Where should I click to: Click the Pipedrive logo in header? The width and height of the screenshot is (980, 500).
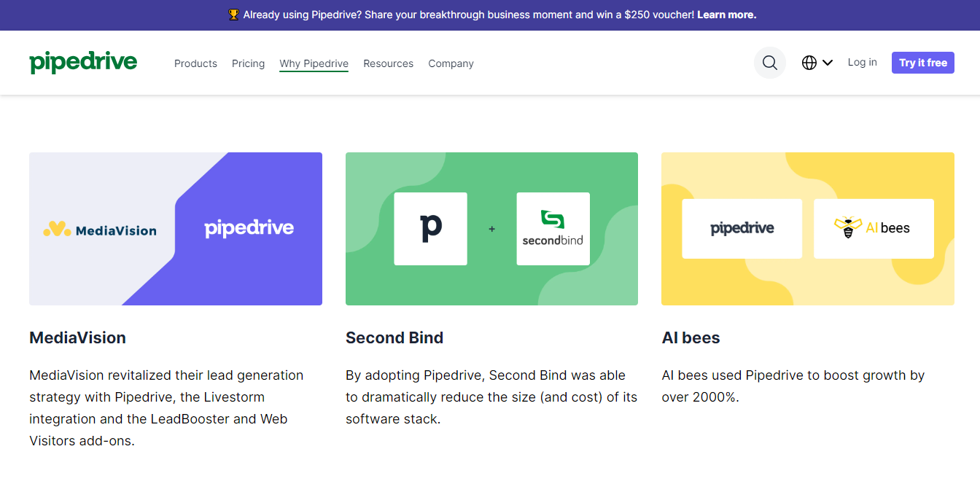(83, 63)
